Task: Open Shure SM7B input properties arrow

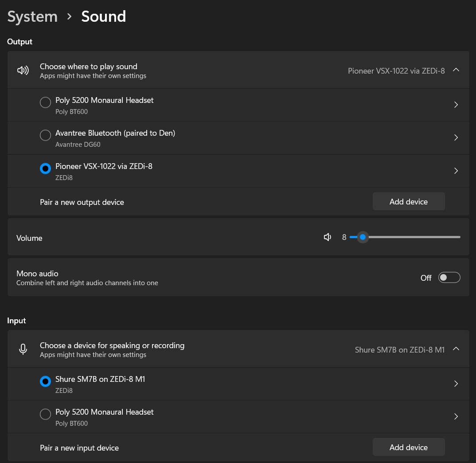Action: [x=456, y=384]
